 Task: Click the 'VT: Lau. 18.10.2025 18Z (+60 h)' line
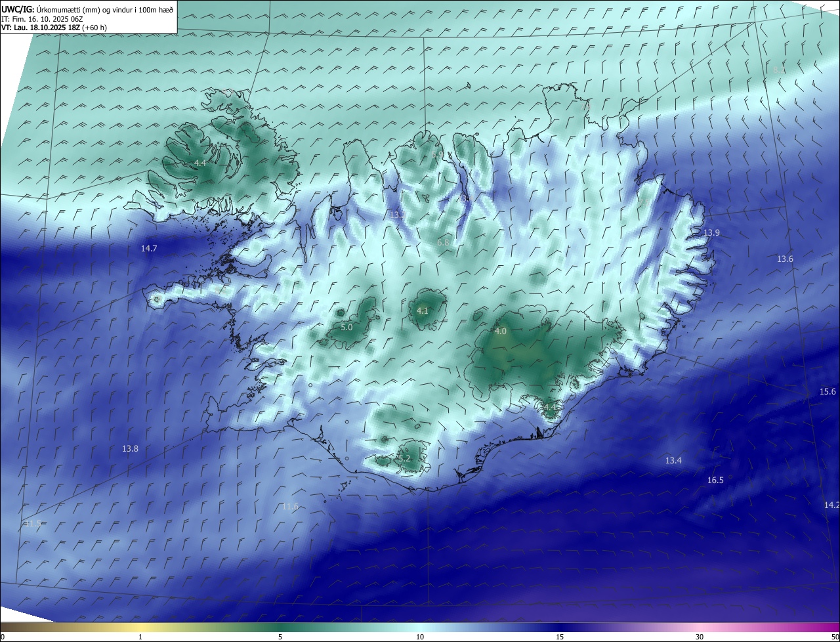pos(54,28)
